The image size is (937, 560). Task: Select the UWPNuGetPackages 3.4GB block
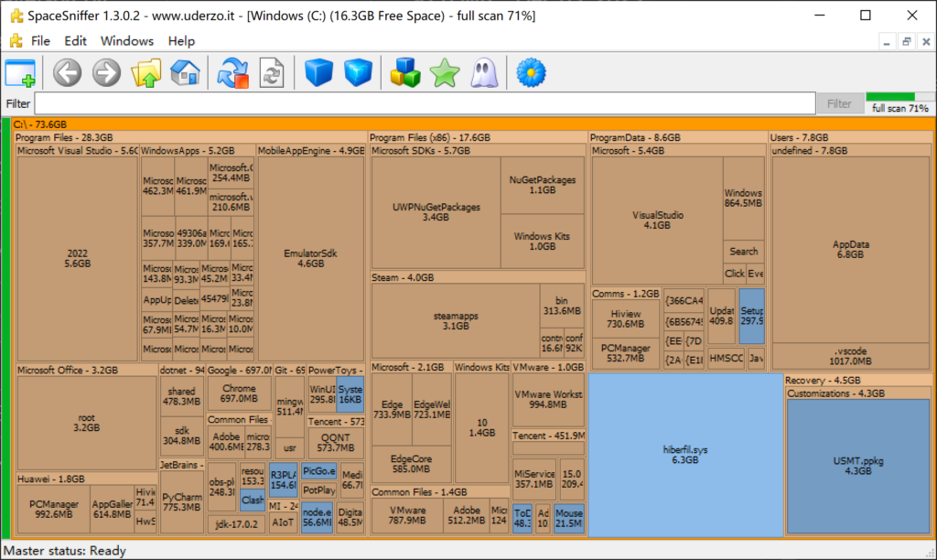[436, 212]
